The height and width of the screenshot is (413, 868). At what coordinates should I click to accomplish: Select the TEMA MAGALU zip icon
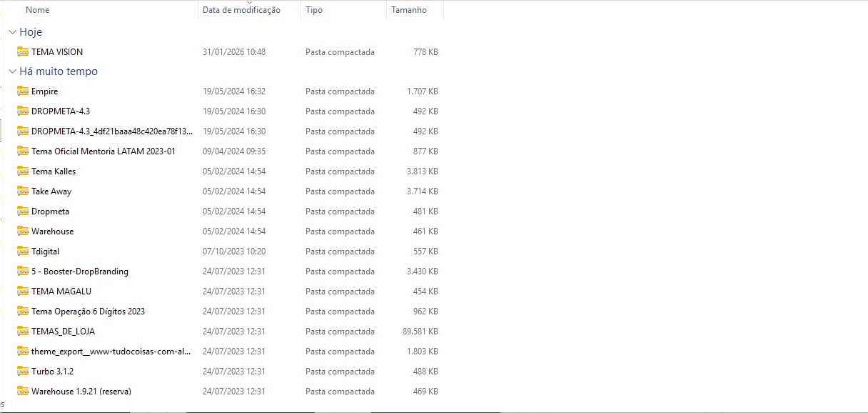click(x=23, y=292)
